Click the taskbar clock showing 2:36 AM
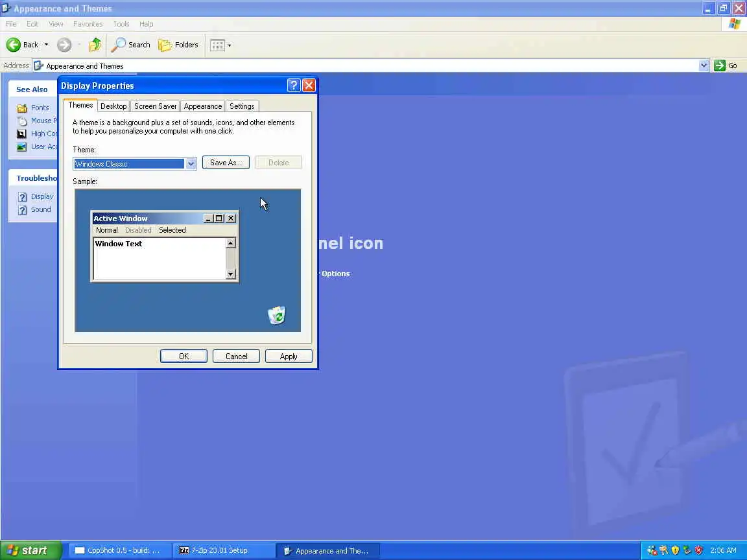 point(723,550)
